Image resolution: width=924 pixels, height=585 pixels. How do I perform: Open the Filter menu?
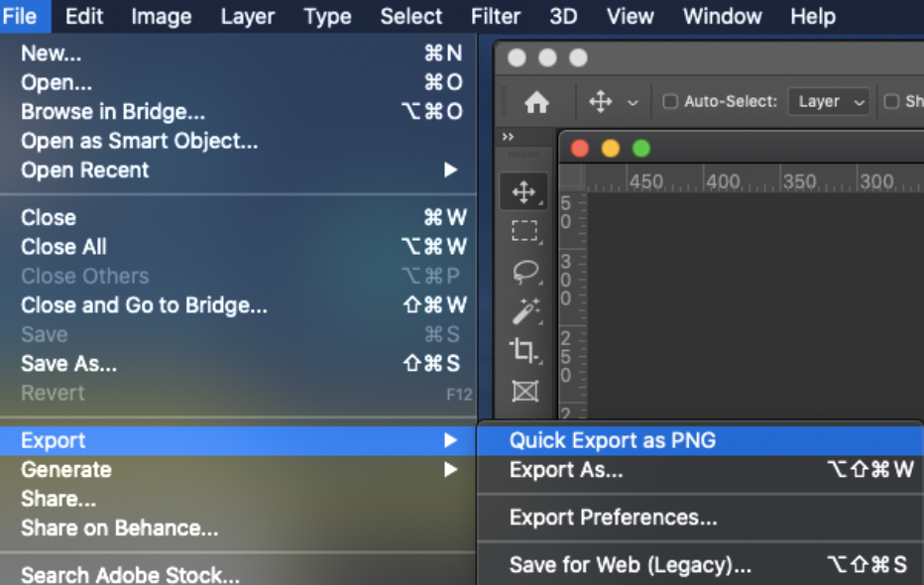(x=495, y=17)
